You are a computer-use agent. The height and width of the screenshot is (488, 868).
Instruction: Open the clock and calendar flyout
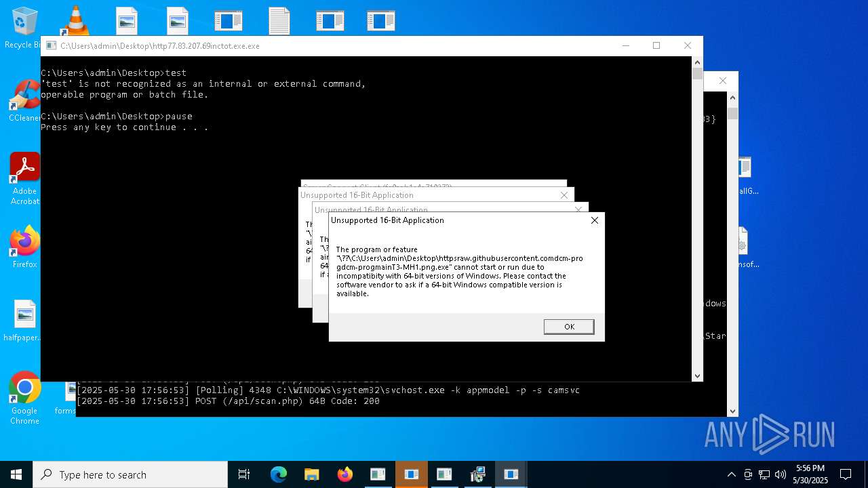pyautogui.click(x=810, y=474)
